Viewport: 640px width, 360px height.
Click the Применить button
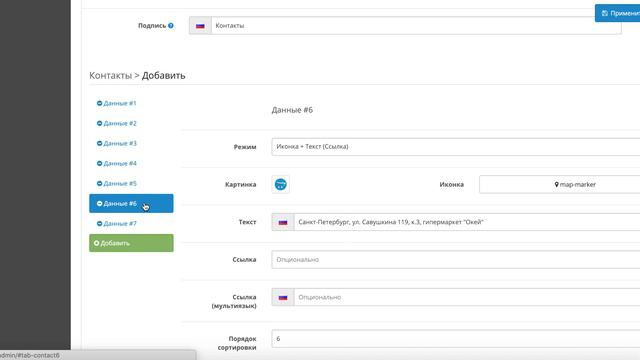617,13
